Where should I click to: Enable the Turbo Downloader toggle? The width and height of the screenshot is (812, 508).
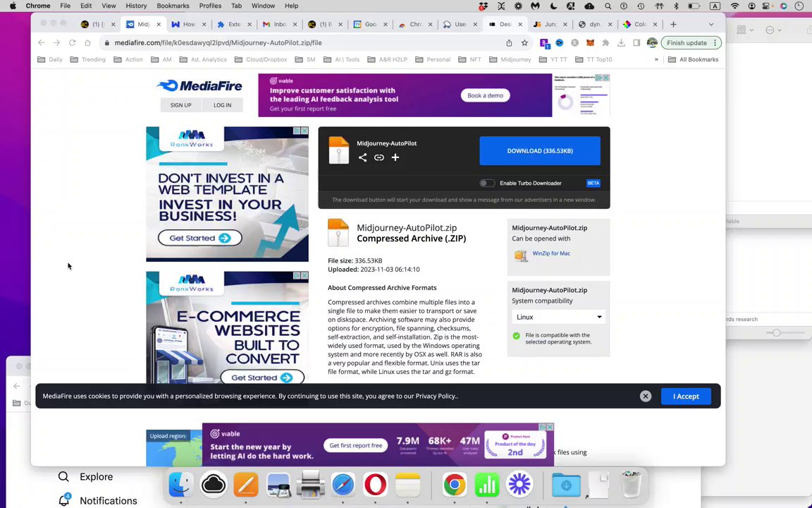[487, 183]
